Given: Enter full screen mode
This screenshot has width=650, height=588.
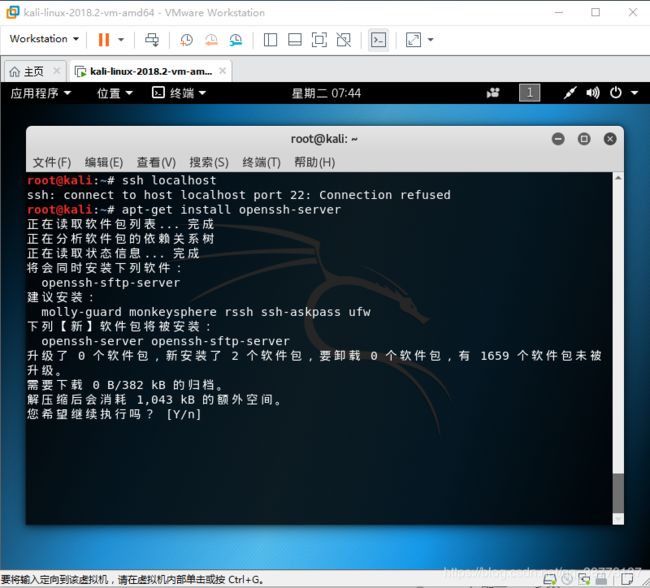Looking at the screenshot, I should click(x=319, y=40).
